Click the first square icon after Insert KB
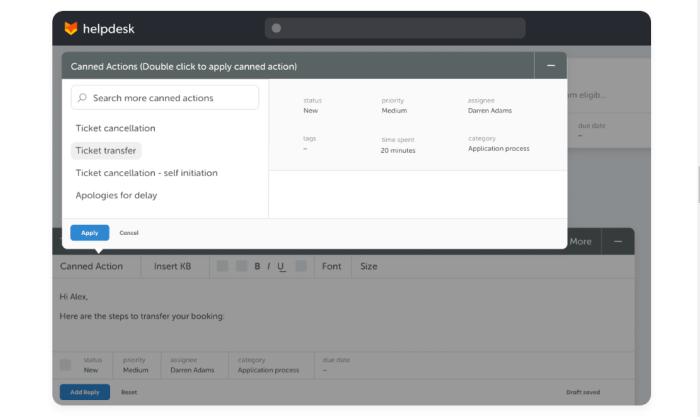The height and width of the screenshot is (417, 700). [x=222, y=266]
